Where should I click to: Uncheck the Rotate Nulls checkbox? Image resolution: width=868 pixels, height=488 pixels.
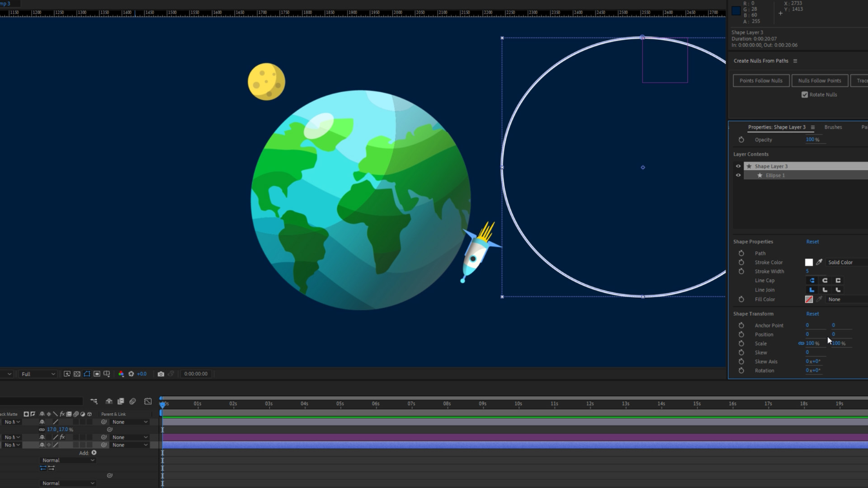[805, 94]
